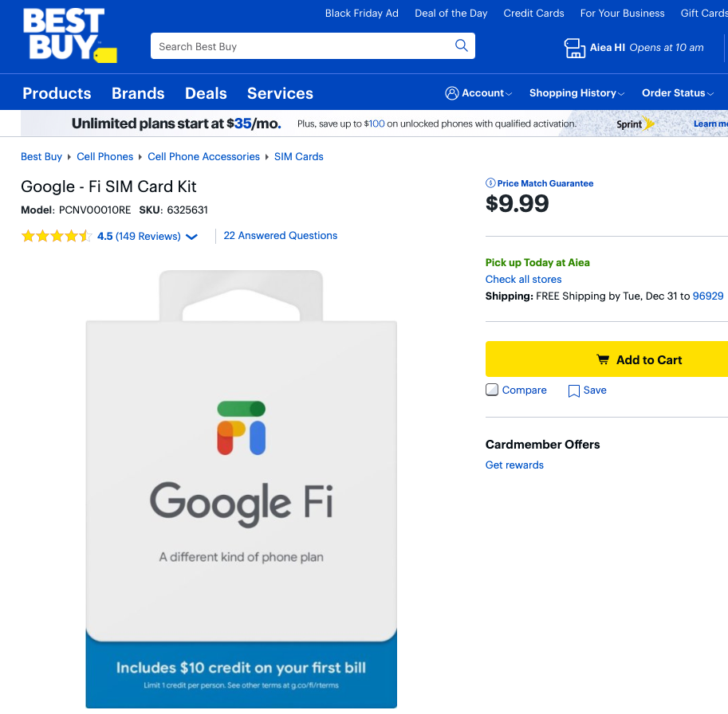Click the Account person icon
The width and height of the screenshot is (728, 714).
(451, 92)
